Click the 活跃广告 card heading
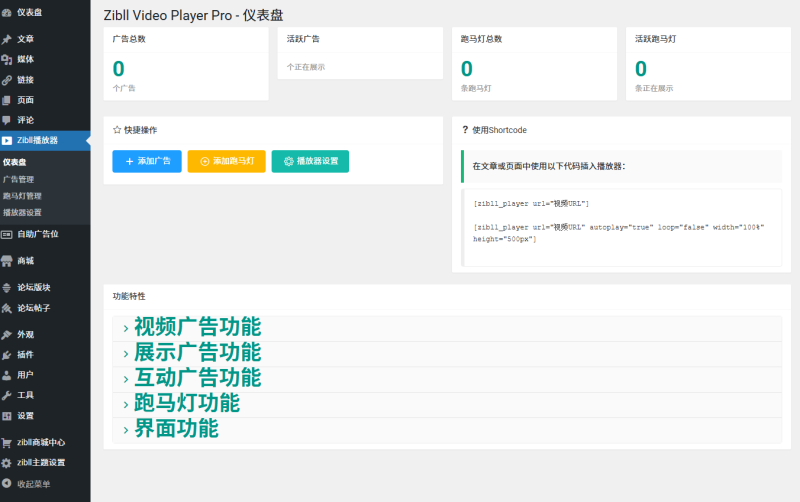Viewport: 800px width, 502px height. pos(303,39)
